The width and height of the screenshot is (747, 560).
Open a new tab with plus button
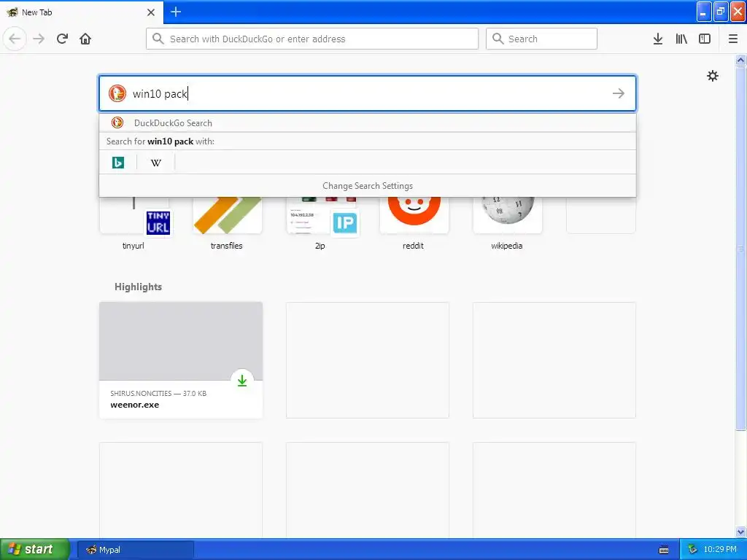pyautogui.click(x=176, y=12)
